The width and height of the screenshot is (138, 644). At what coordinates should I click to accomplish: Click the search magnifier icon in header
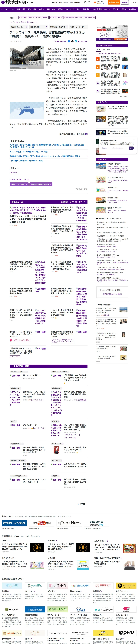click(85, 2)
